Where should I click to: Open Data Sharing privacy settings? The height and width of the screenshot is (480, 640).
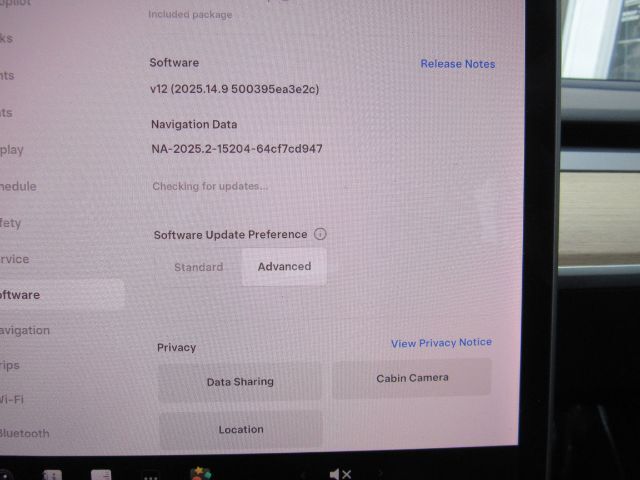[x=240, y=382]
